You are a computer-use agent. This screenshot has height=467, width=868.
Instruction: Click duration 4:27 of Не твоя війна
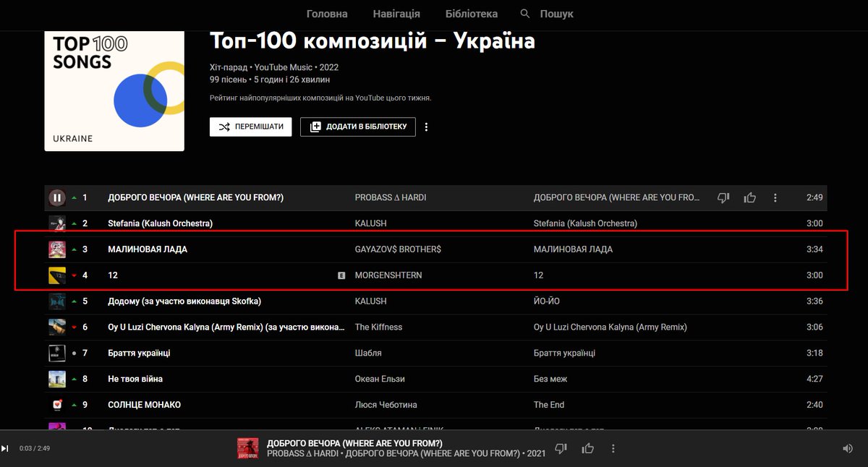[x=814, y=379]
